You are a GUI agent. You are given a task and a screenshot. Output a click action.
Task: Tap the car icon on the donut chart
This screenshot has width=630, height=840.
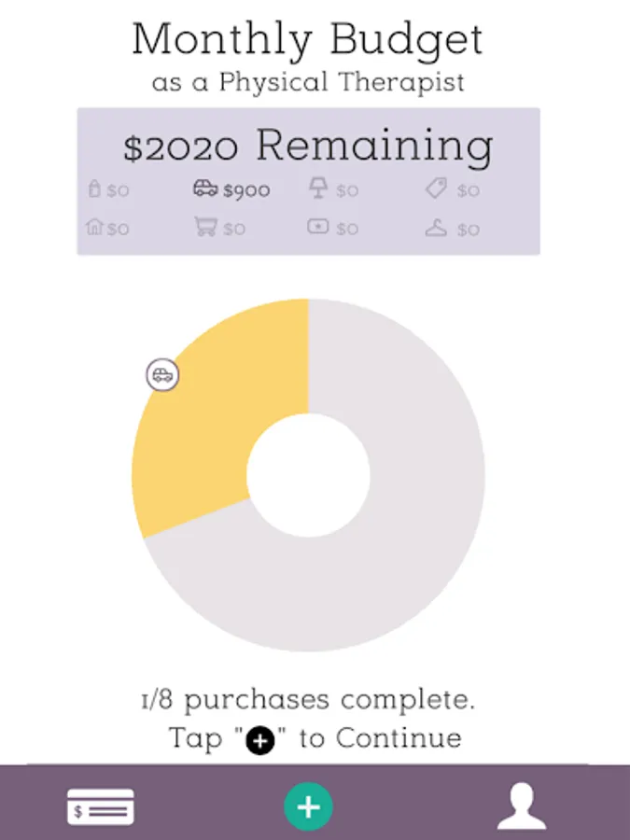162,375
